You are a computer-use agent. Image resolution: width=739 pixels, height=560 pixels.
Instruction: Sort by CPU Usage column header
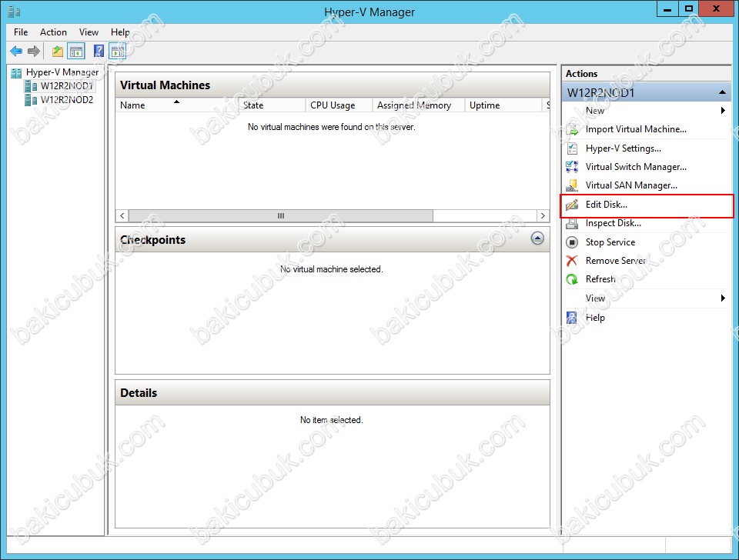339,105
